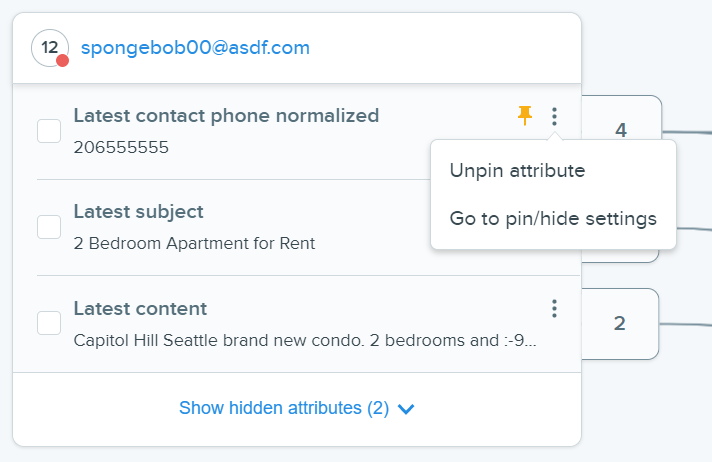The image size is (712, 462).
Task: Open three-dot menu for Latest content
Action: pyautogui.click(x=554, y=309)
